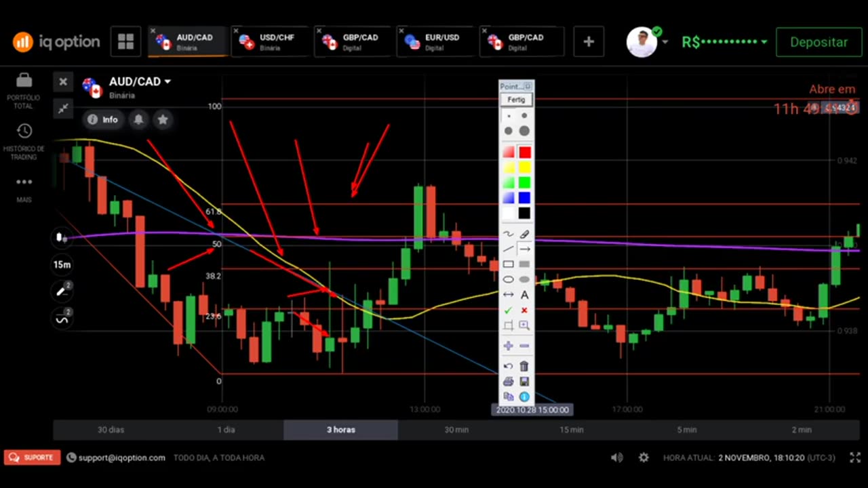Choose smallest pen size dot in Pointofix
Image resolution: width=868 pixels, height=488 pixels.
point(509,116)
